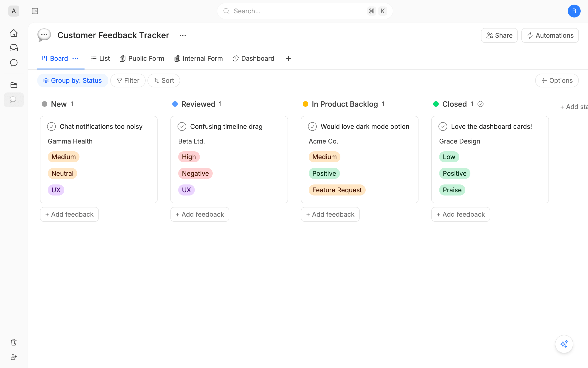Focus the Search input field
The height and width of the screenshot is (368, 588).
click(305, 11)
